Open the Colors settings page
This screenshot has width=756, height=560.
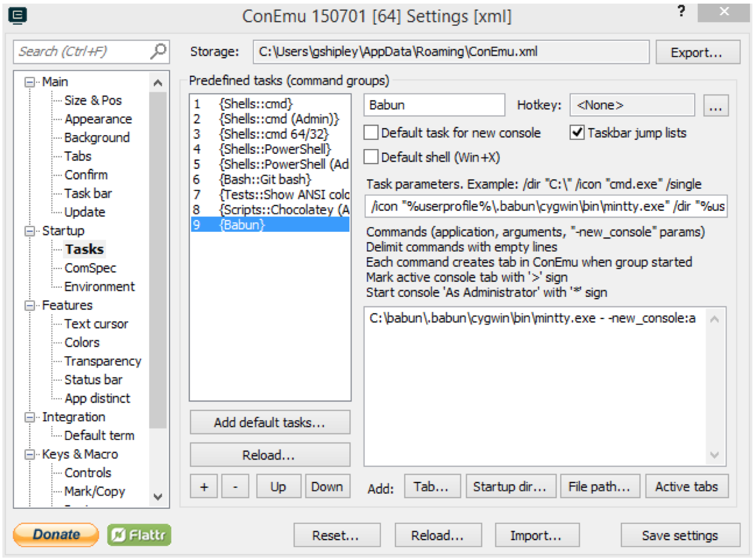(x=82, y=342)
